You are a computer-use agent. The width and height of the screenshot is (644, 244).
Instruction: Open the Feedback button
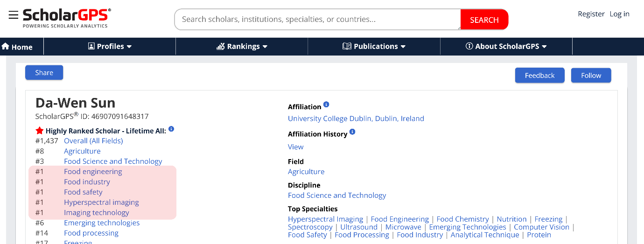539,76
